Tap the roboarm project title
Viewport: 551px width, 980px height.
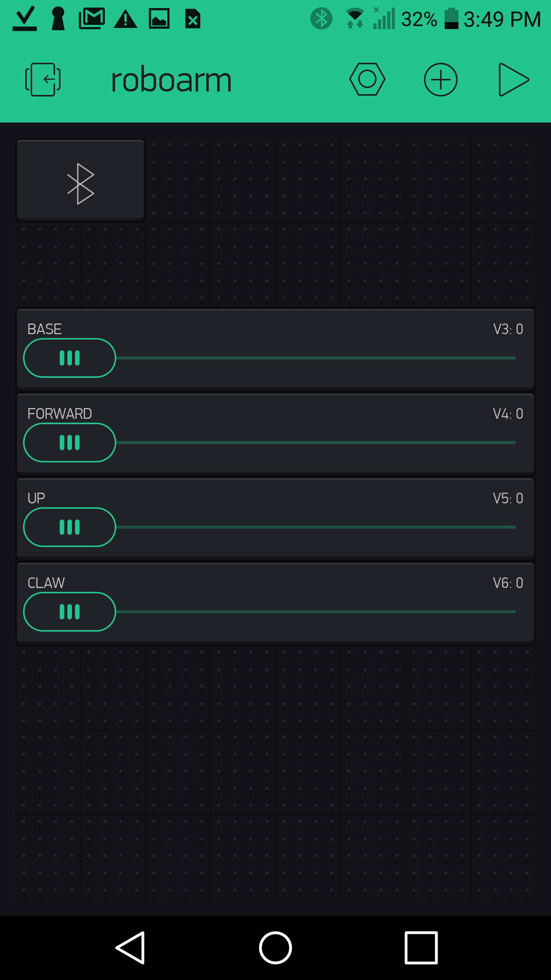click(x=171, y=80)
